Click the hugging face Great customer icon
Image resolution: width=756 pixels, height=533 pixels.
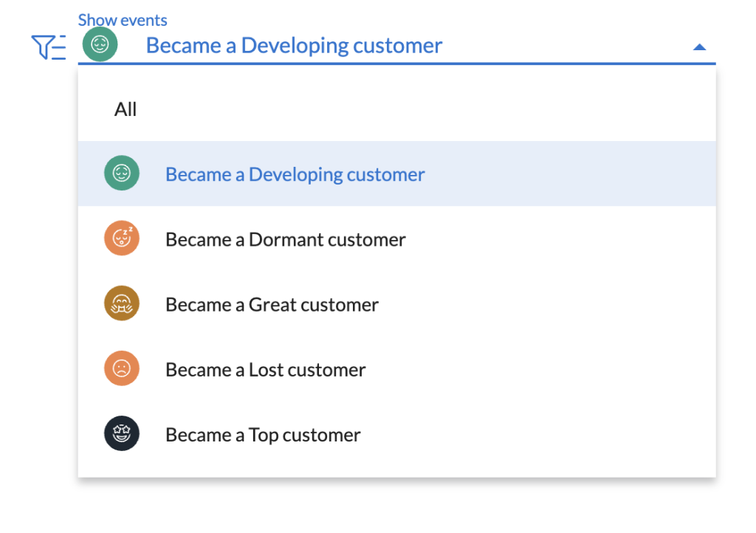click(x=122, y=303)
